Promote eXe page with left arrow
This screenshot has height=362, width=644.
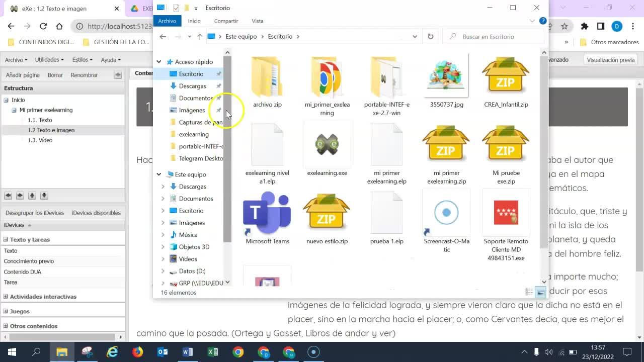point(8,196)
